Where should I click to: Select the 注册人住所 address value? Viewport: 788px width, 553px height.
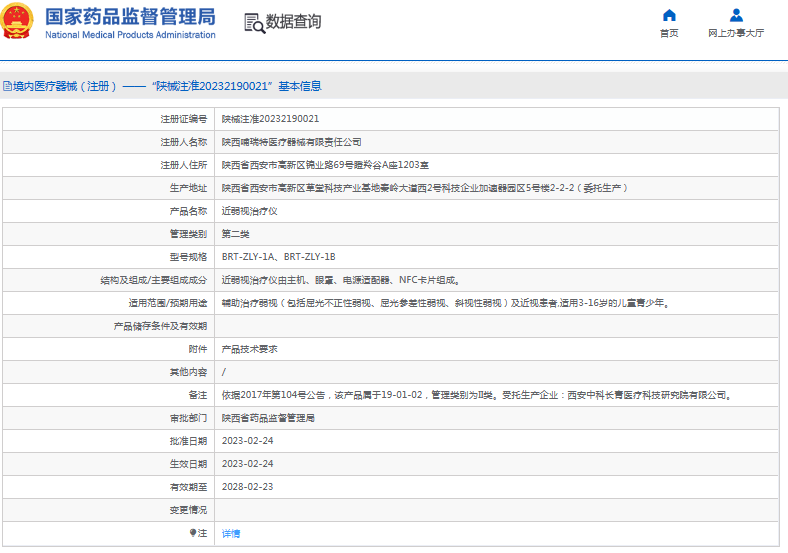(325, 165)
